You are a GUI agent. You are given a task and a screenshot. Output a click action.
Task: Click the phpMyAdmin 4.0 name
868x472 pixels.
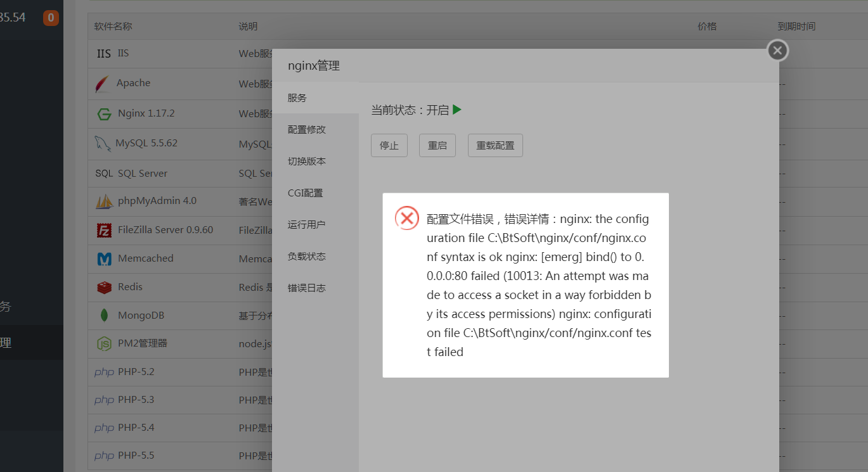[x=157, y=201]
